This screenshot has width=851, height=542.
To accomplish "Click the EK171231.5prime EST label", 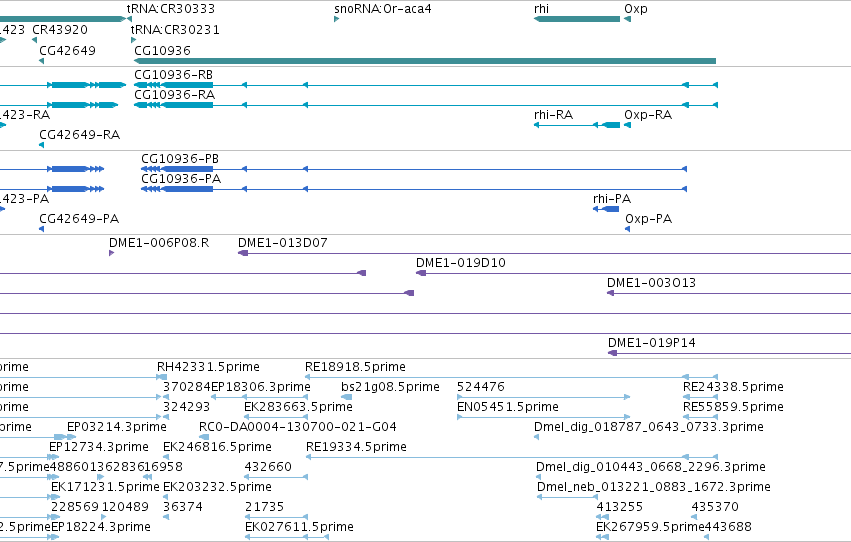I will pyautogui.click(x=105, y=487).
